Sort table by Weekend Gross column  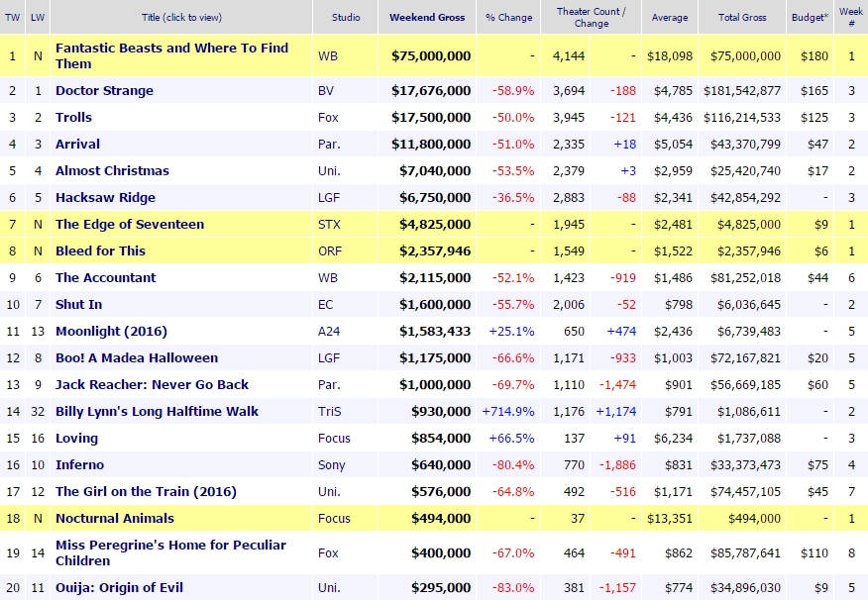[x=427, y=17]
